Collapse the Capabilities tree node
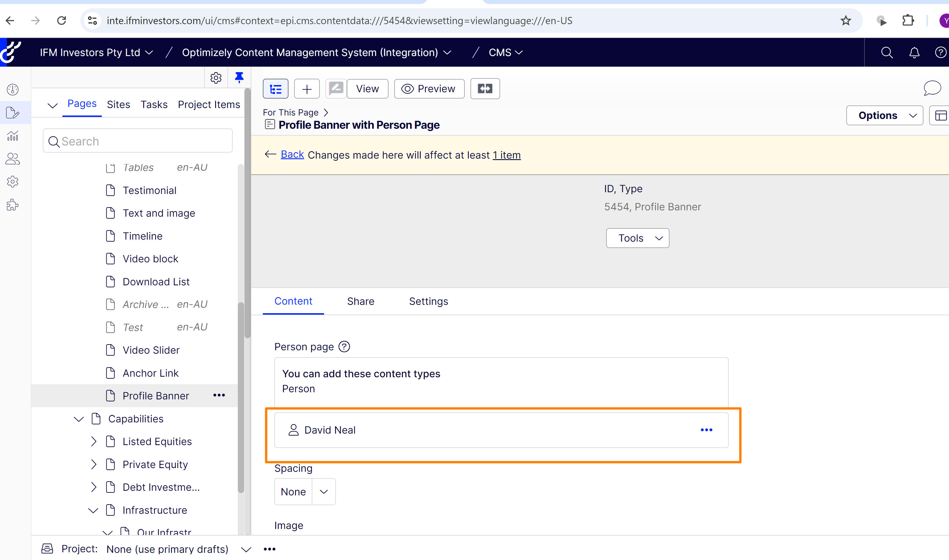The image size is (949, 560). (x=79, y=419)
